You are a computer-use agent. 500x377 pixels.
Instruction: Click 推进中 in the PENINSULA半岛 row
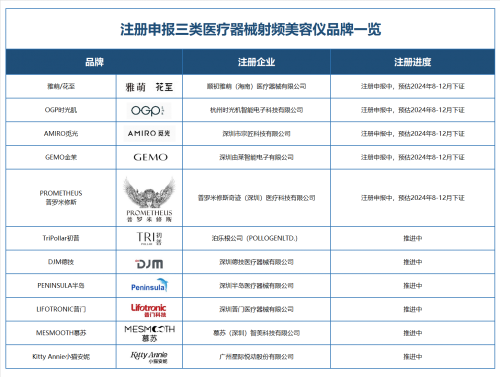413,286
